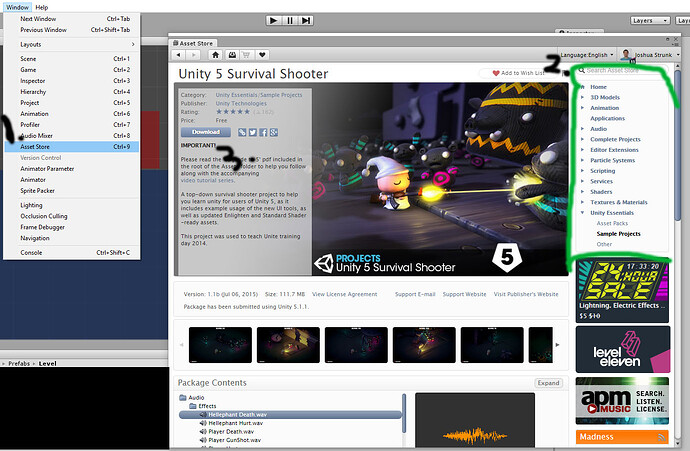Click the Search Asset Store field
This screenshot has height=451, width=690.
coord(621,70)
